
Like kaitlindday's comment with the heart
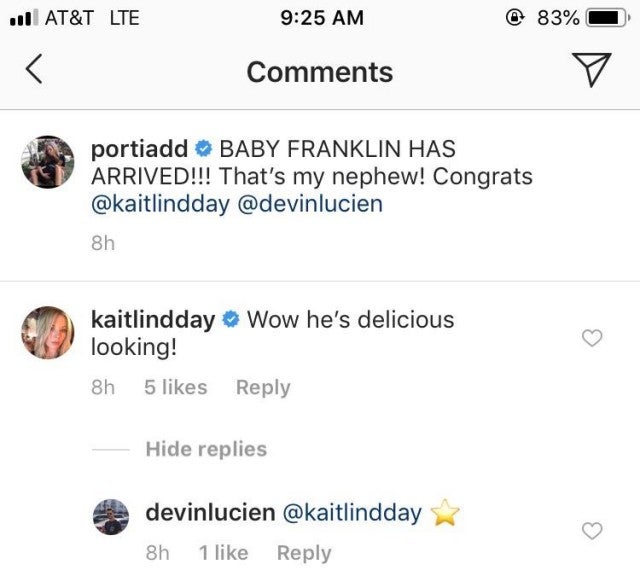pos(592,339)
